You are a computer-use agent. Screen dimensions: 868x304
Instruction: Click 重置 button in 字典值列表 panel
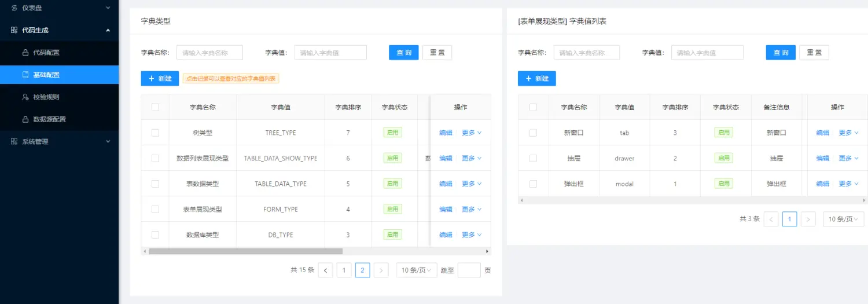[814, 53]
